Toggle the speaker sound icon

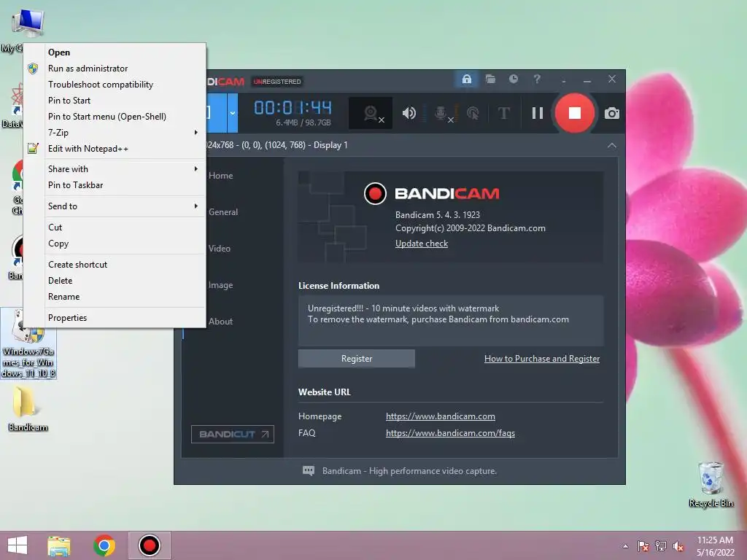point(409,113)
